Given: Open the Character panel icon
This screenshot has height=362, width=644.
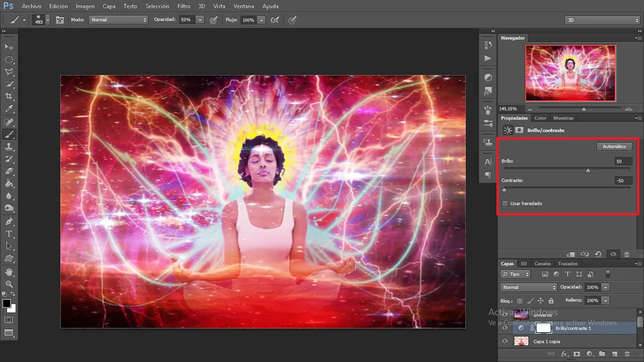Looking at the screenshot, I should point(488,162).
